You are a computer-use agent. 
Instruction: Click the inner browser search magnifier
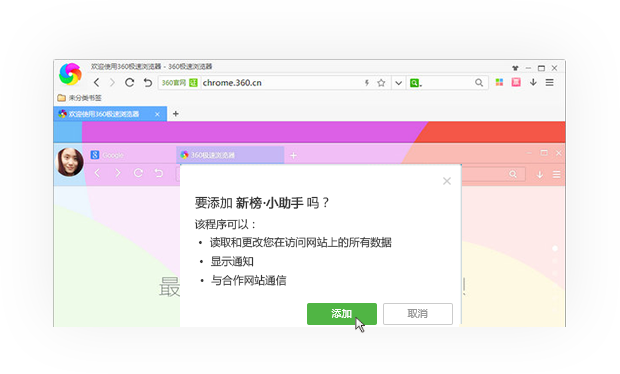tap(513, 174)
